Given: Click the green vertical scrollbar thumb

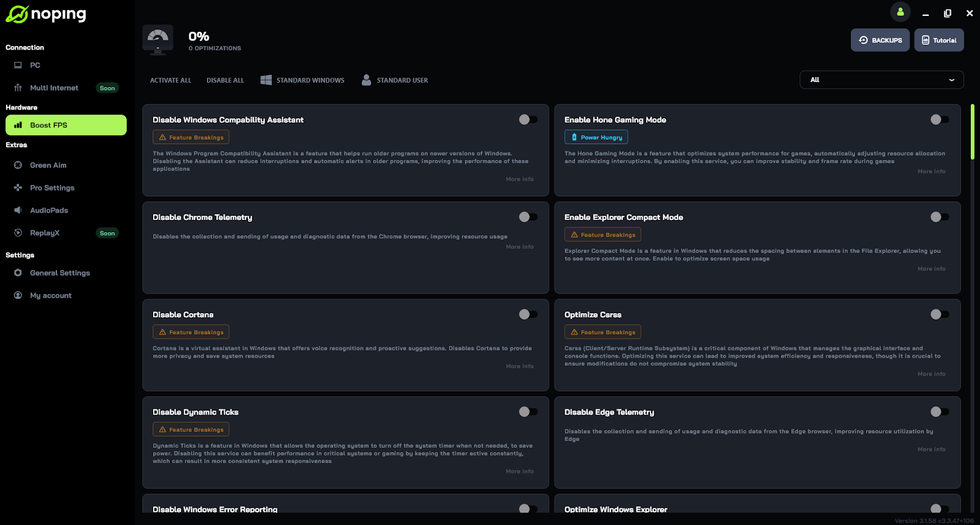Looking at the screenshot, I should [972, 132].
